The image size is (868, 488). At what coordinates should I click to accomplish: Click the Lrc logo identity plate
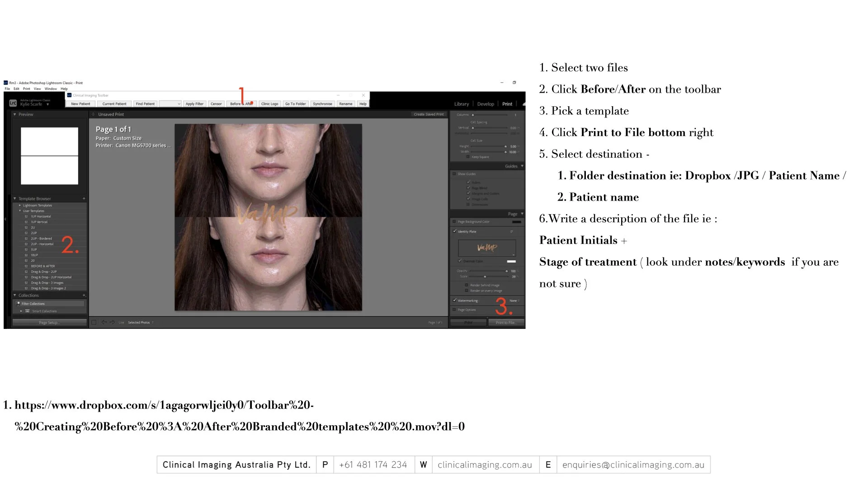pos(13,103)
